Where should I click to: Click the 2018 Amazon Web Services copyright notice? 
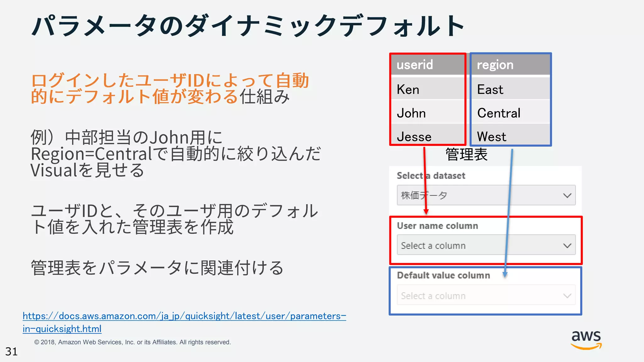pyautogui.click(x=132, y=342)
